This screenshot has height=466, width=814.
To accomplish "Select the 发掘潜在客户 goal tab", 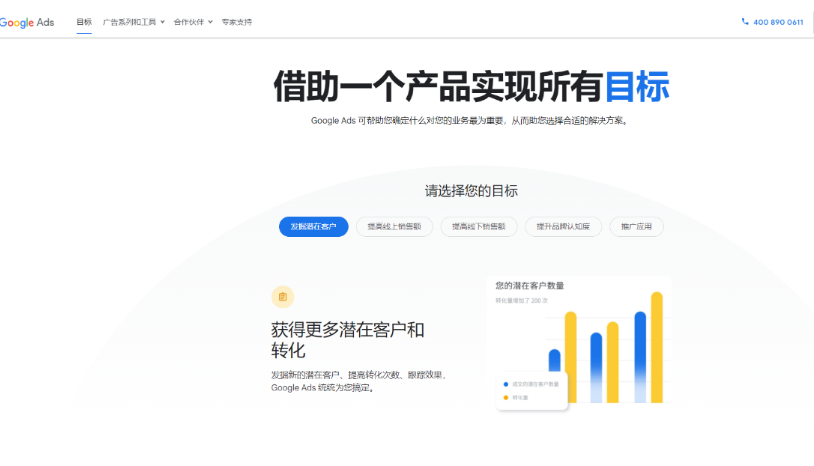I will coord(313,227).
